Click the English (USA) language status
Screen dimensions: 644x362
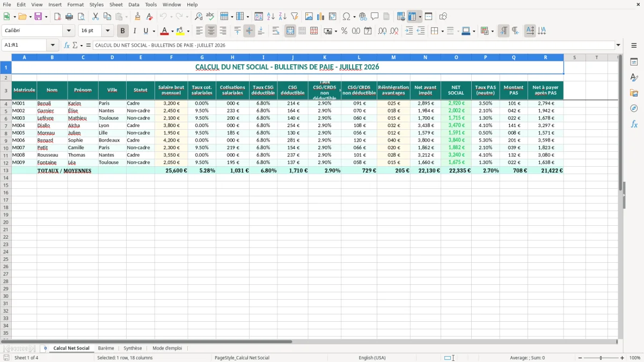click(372, 358)
